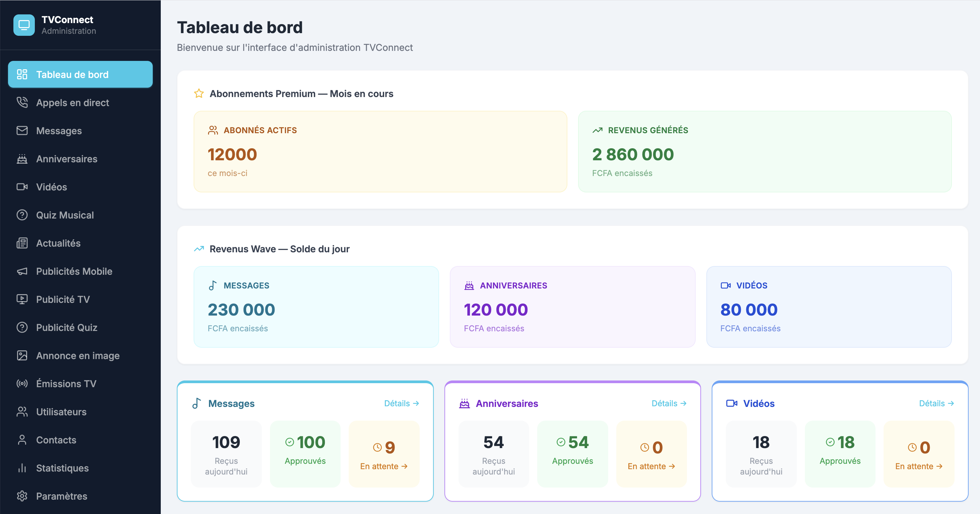This screenshot has height=514, width=980.
Task: Click the Vidéos title in bottom stats card
Action: [x=759, y=403]
